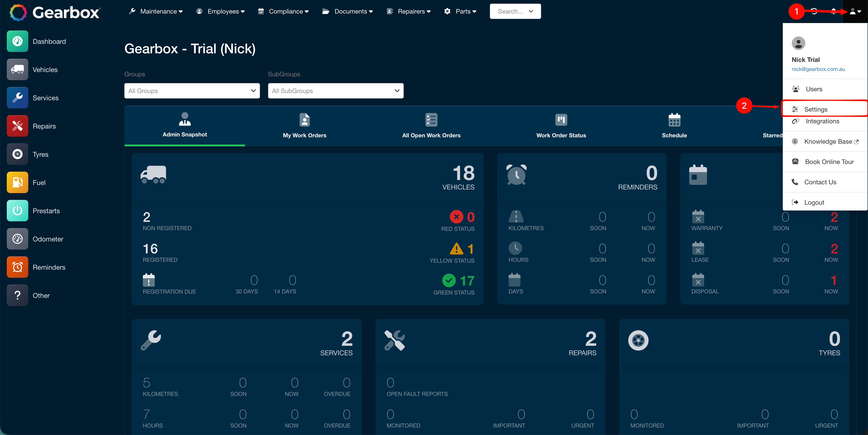Image resolution: width=868 pixels, height=435 pixels.
Task: Expand the Compliance menu
Action: click(284, 12)
